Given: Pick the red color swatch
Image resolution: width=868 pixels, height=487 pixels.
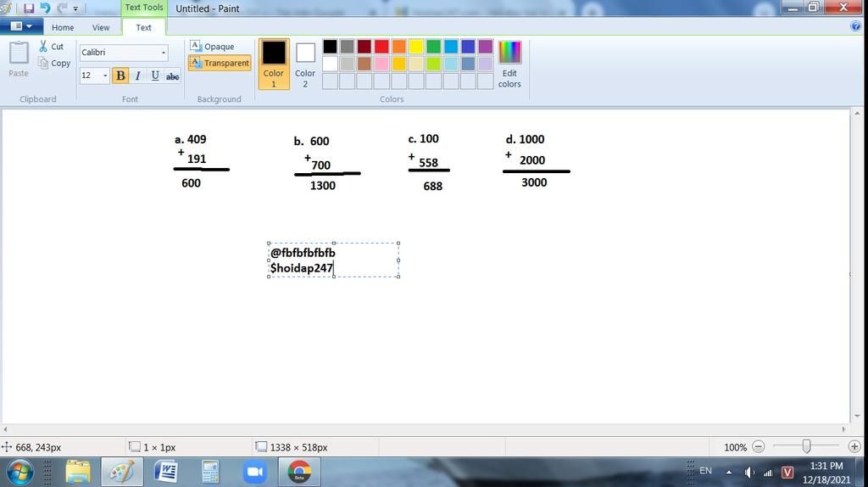Looking at the screenshot, I should coord(381,47).
